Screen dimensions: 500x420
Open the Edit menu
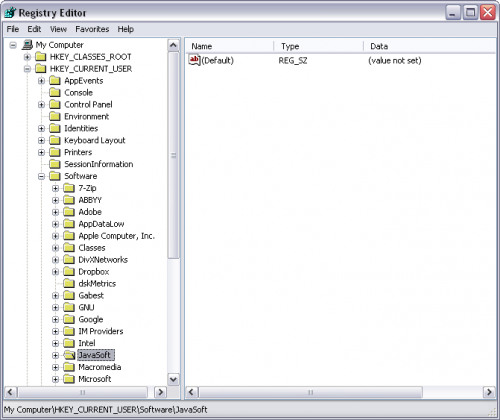click(x=34, y=29)
